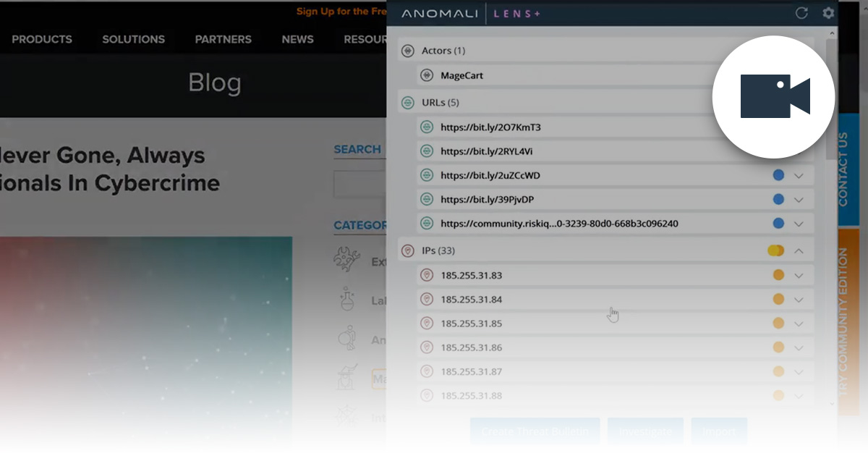Click the MageCart actor icon
The height and width of the screenshot is (456, 868).
coord(427,75)
